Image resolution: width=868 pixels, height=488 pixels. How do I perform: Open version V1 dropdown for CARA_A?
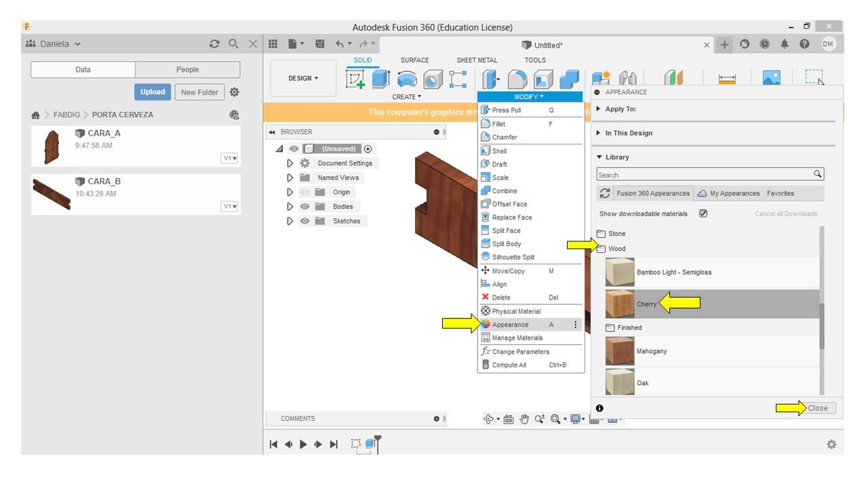(230, 159)
